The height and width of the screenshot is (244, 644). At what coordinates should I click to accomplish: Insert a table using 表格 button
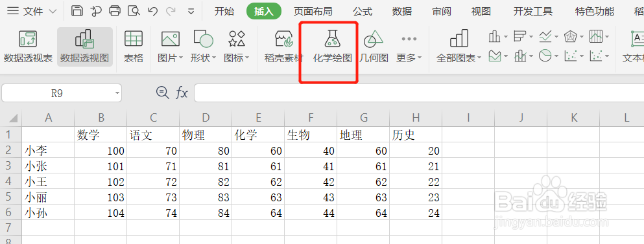point(134,47)
